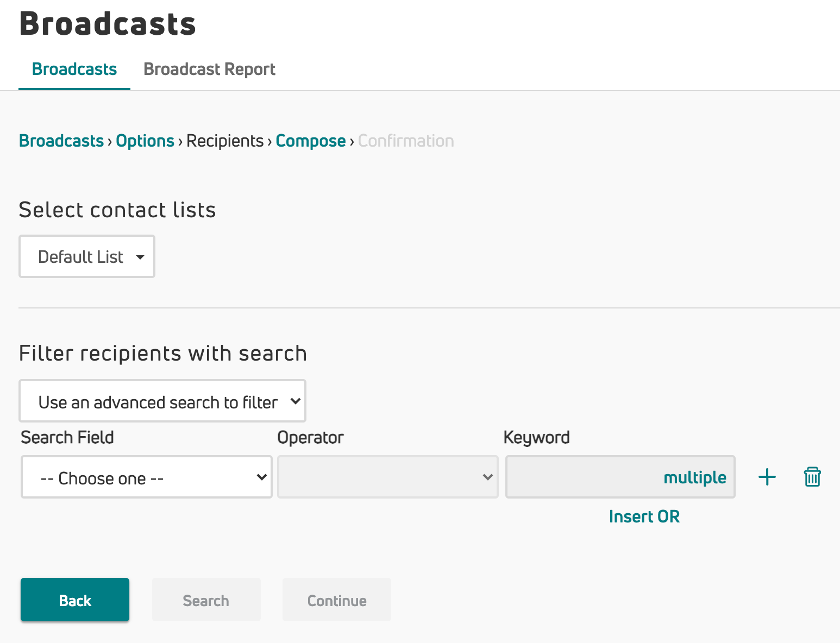Switch to the Broadcast Report tab
The height and width of the screenshot is (643, 840).
click(209, 70)
